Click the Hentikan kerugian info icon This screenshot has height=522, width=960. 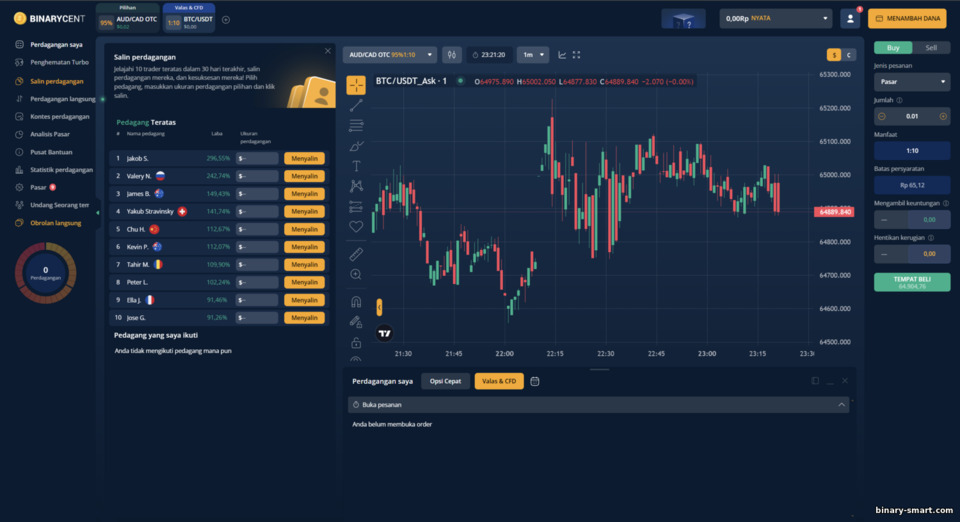931,237
